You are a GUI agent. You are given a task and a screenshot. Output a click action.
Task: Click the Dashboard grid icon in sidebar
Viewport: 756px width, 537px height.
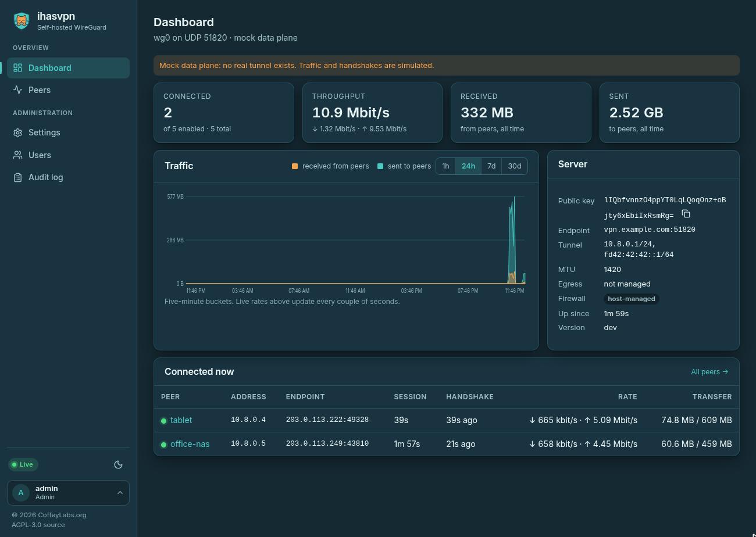click(x=18, y=68)
